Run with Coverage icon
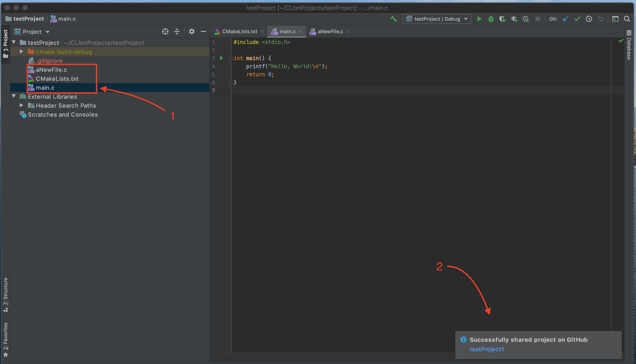Image resolution: width=636 pixels, height=364 pixels. [x=502, y=19]
